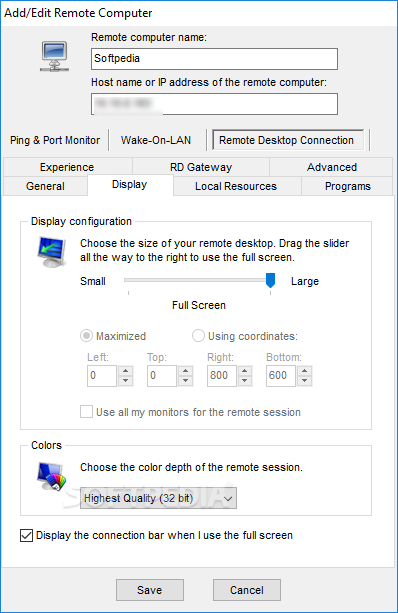Click the Small slider label
Image resolution: width=398 pixels, height=613 pixels.
[x=93, y=281]
